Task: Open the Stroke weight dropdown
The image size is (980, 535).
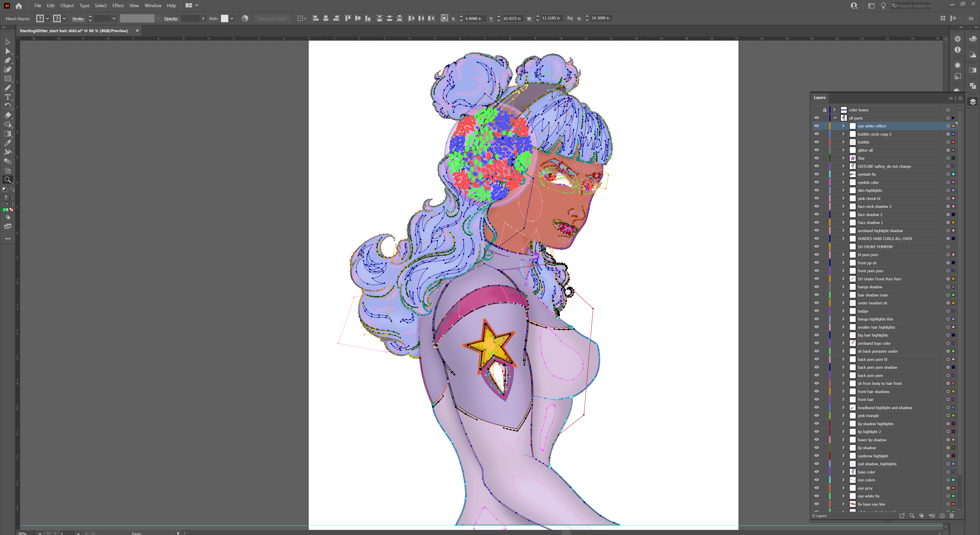Action: 114,18
